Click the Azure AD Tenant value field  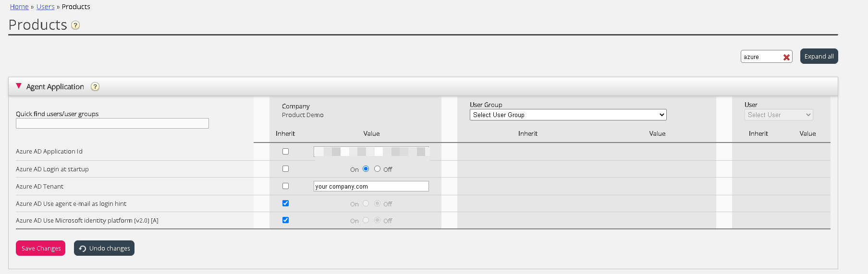(371, 187)
